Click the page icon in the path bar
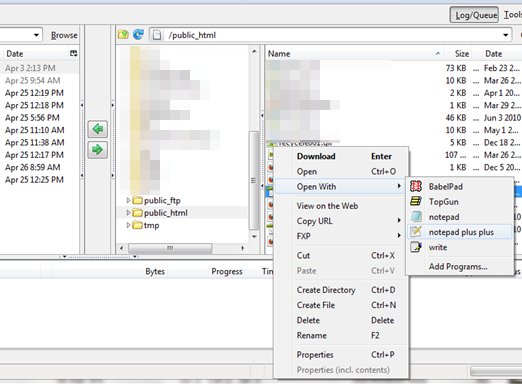Screen dimensions: 522x384 point(157,35)
